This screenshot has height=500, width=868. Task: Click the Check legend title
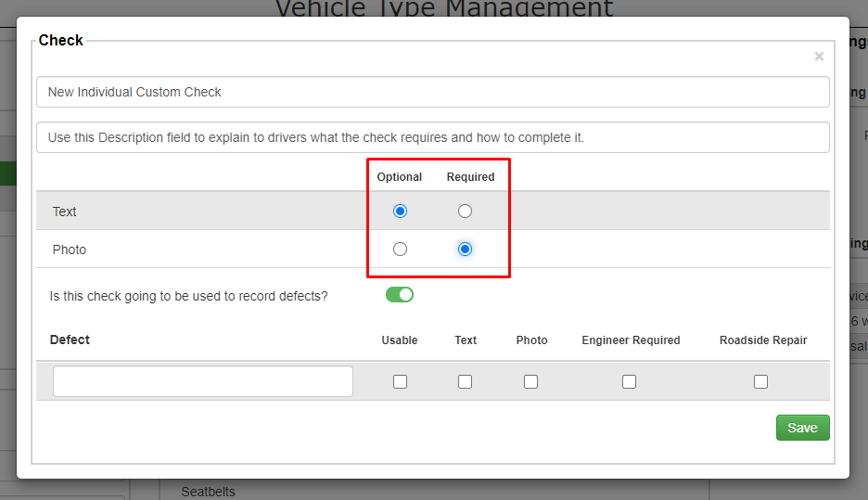61,41
